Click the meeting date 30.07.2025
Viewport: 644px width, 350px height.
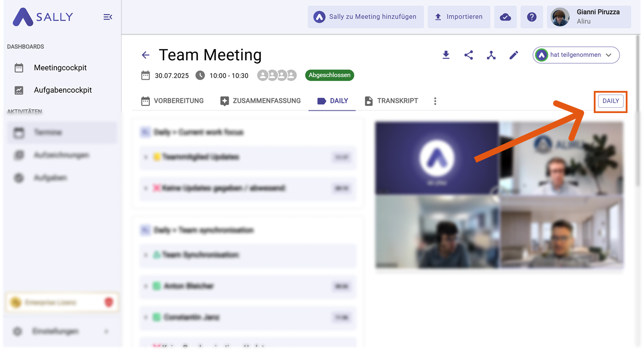[x=172, y=76]
